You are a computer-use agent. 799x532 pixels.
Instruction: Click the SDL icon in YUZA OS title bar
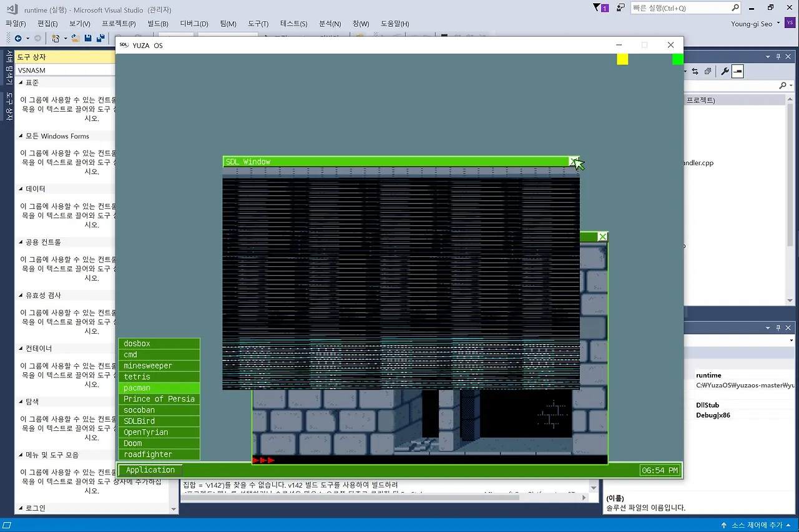coord(124,45)
